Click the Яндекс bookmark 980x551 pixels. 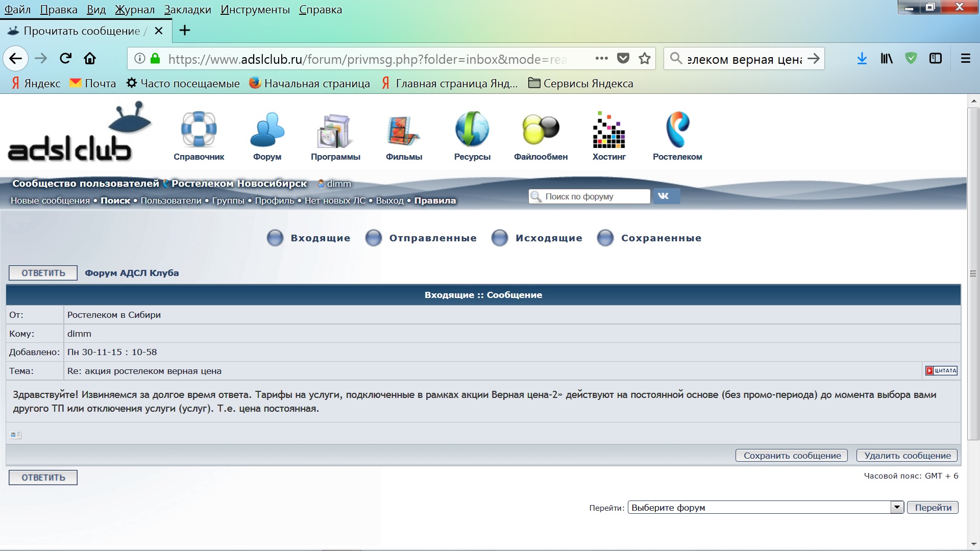(36, 83)
